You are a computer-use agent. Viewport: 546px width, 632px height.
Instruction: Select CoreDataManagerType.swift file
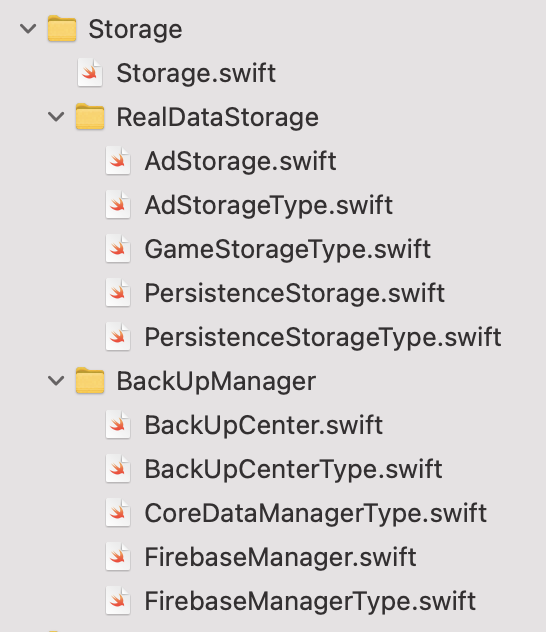click(316, 513)
